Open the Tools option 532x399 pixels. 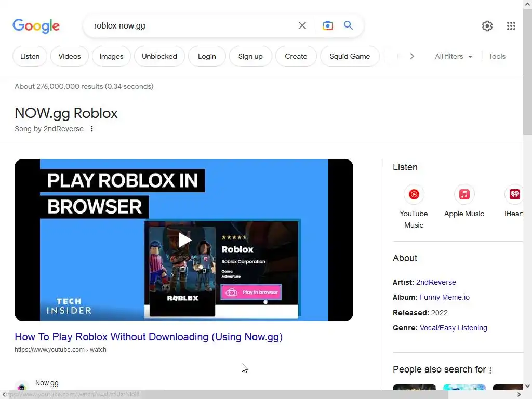497,56
